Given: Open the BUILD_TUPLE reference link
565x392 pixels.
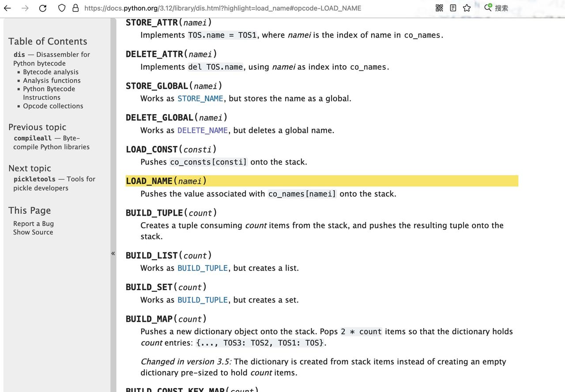Looking at the screenshot, I should [202, 268].
